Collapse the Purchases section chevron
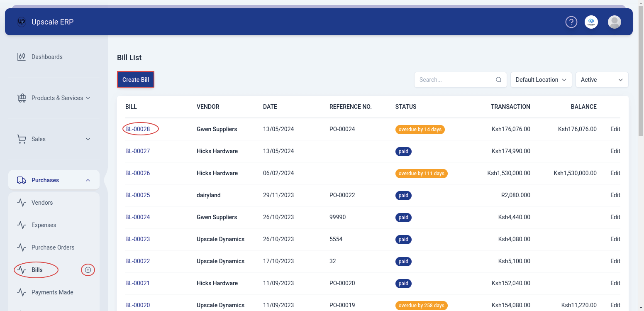Image resolution: width=644 pixels, height=311 pixels. point(88,180)
